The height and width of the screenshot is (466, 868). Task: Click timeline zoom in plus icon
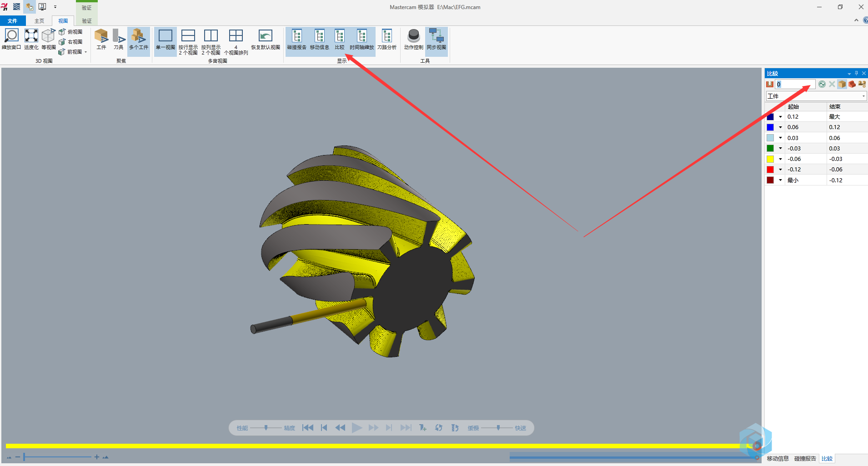97,457
